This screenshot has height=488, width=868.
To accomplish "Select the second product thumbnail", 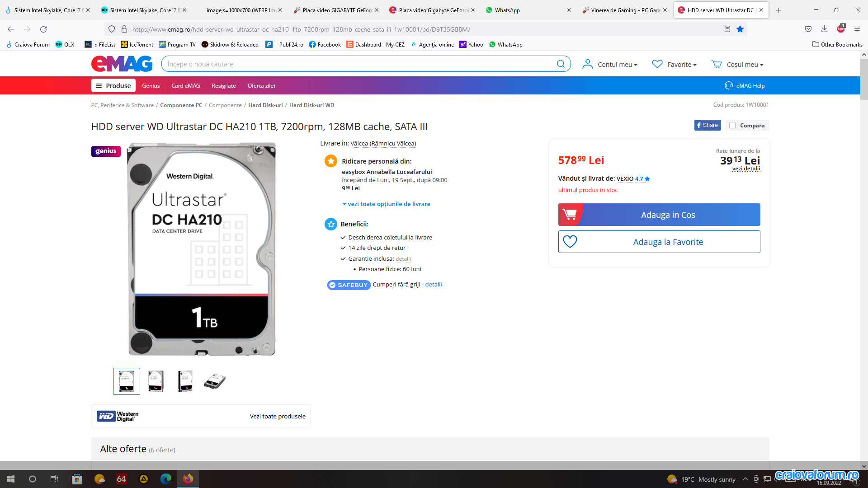I will (156, 381).
